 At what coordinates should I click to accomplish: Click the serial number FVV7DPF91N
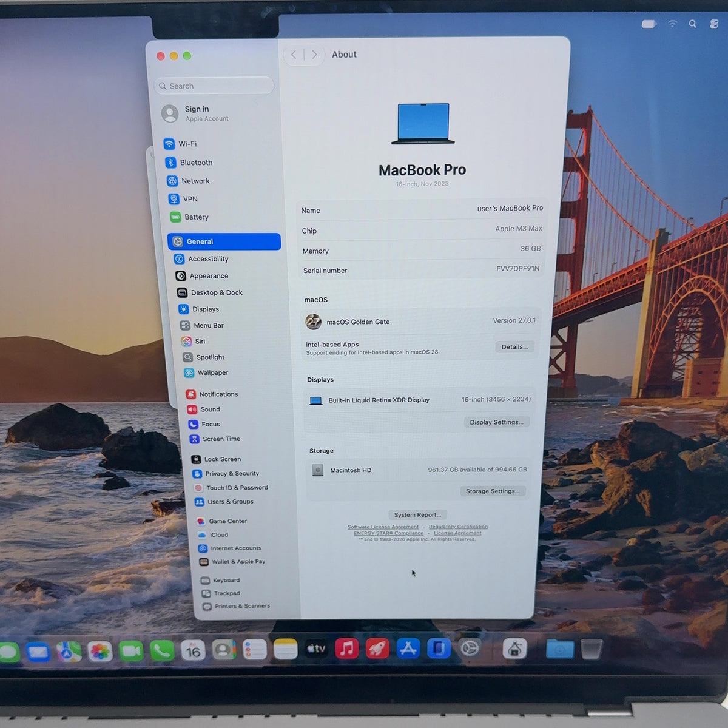point(517,268)
